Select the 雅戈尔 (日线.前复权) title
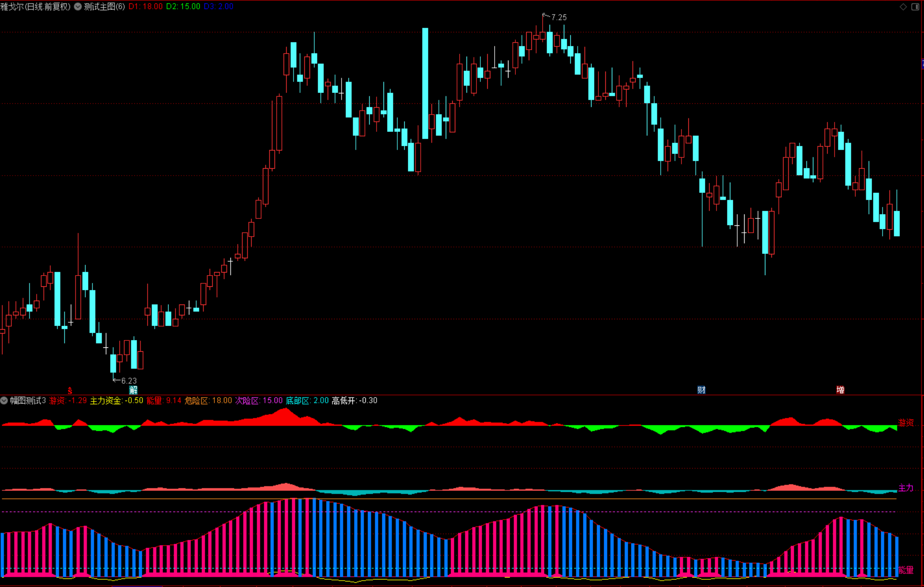Image resolution: width=924 pixels, height=587 pixels. click(35, 6)
